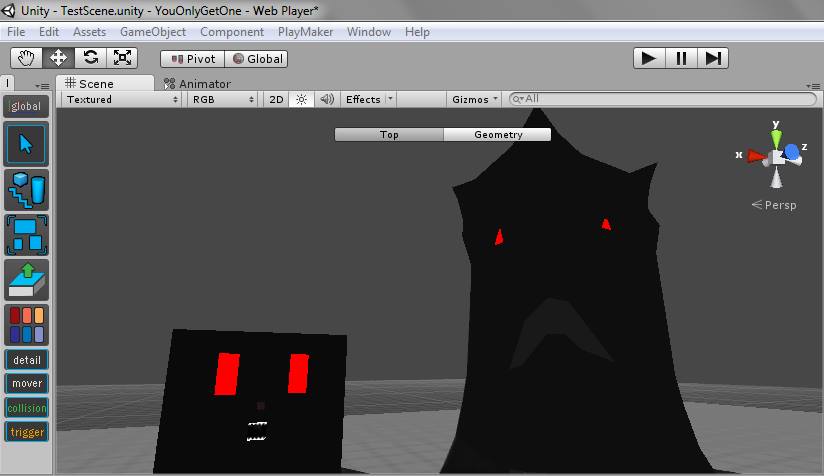
Task: Open the Gizmos dropdown
Action: (475, 99)
